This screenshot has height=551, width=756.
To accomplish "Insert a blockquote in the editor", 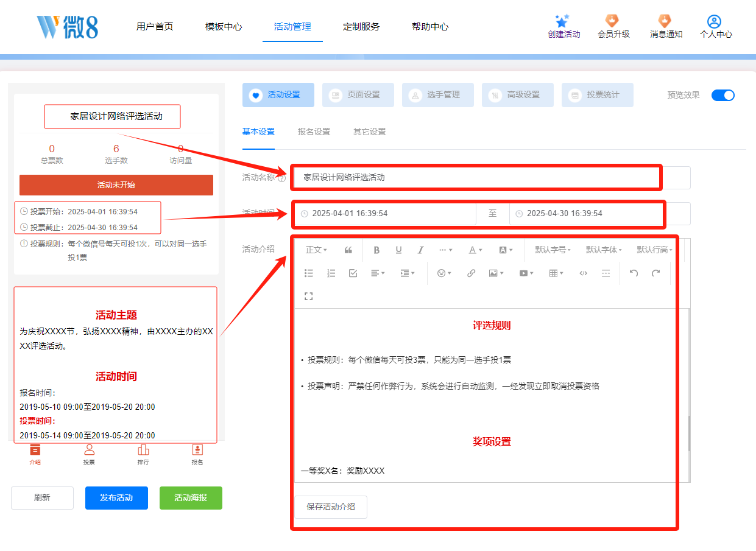I will point(348,250).
